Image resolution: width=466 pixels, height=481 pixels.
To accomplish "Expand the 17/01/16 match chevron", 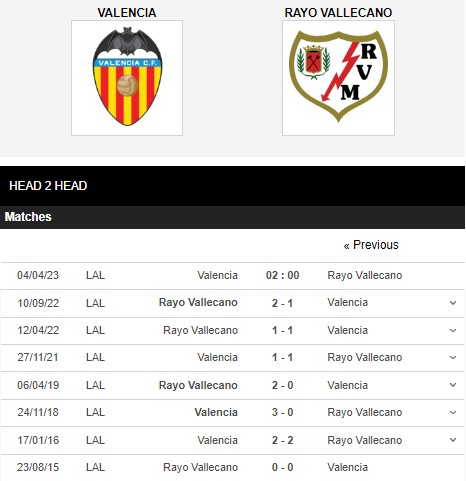I will click(x=453, y=440).
